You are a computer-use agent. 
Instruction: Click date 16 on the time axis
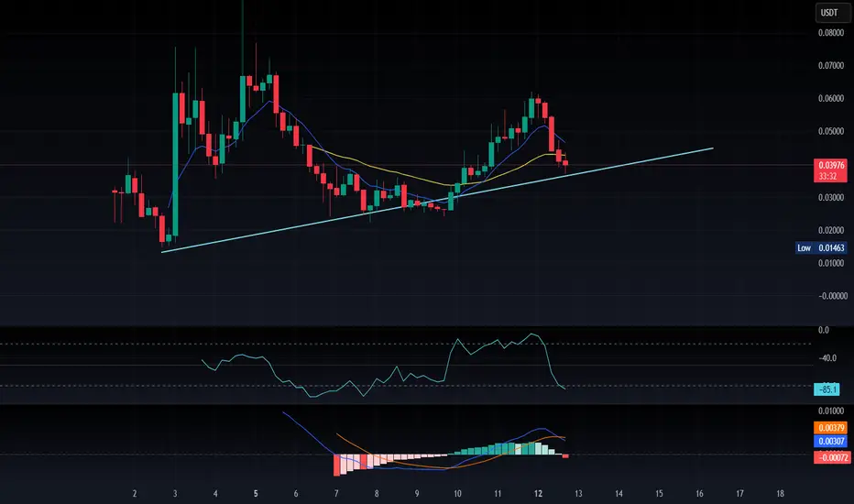(x=699, y=494)
